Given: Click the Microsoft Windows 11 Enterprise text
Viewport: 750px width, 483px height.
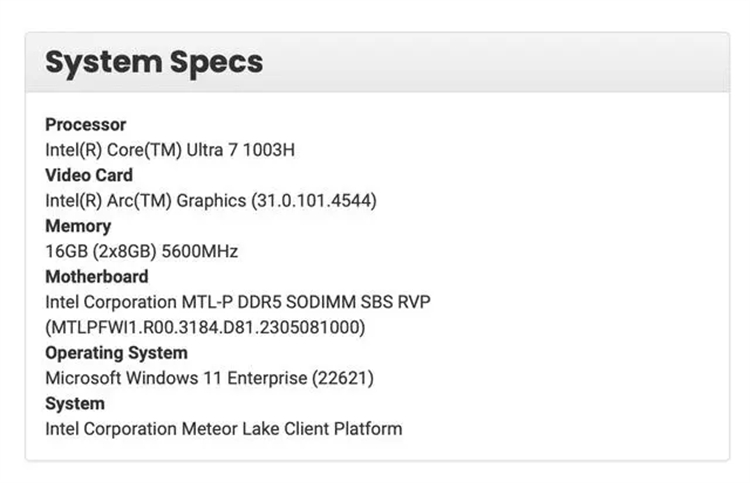Looking at the screenshot, I should coord(176,378).
